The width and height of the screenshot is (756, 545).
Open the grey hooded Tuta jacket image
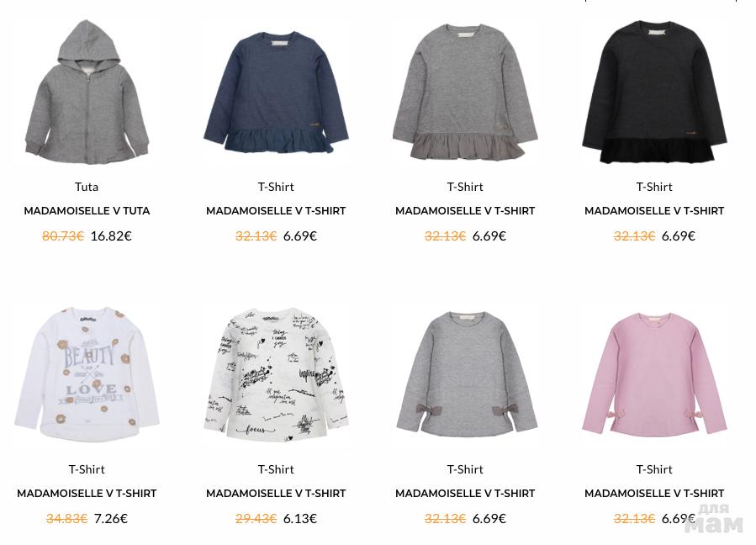click(x=87, y=93)
